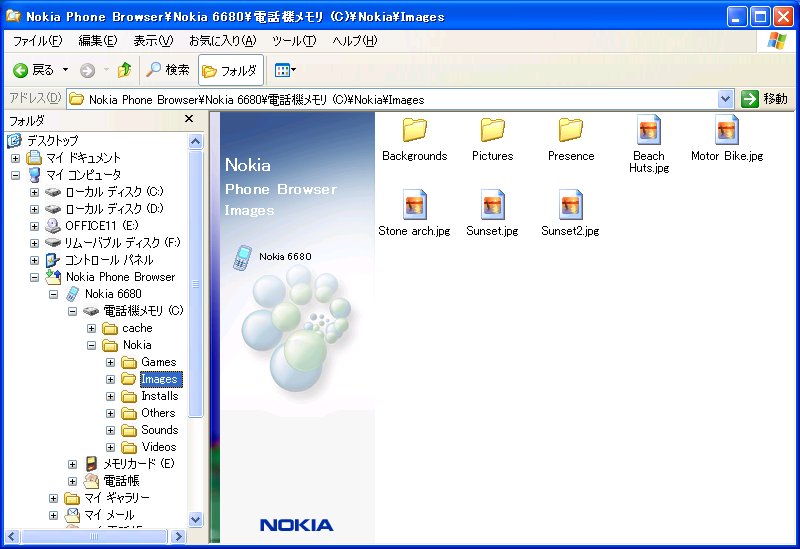This screenshot has height=549, width=800.
Task: Expand the メモリカード (E) tree node
Action: point(72,464)
